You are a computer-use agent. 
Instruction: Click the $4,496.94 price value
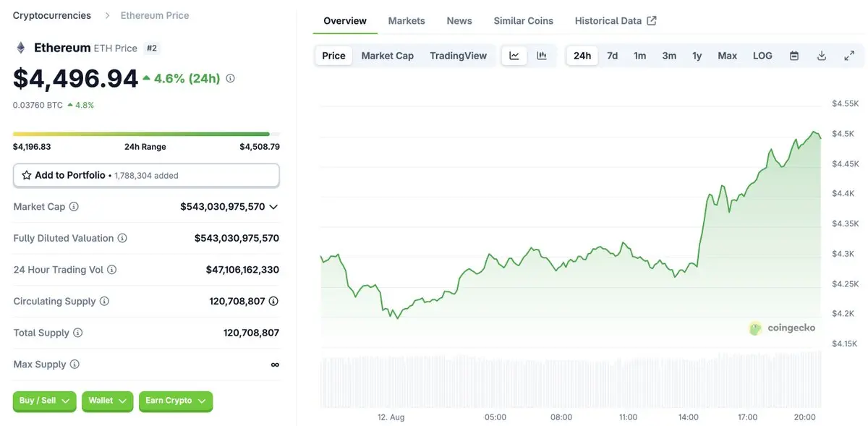point(75,78)
